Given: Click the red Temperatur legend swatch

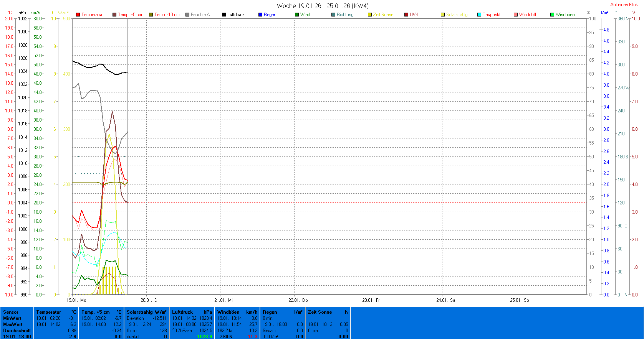Looking at the screenshot, I should (78, 15).
